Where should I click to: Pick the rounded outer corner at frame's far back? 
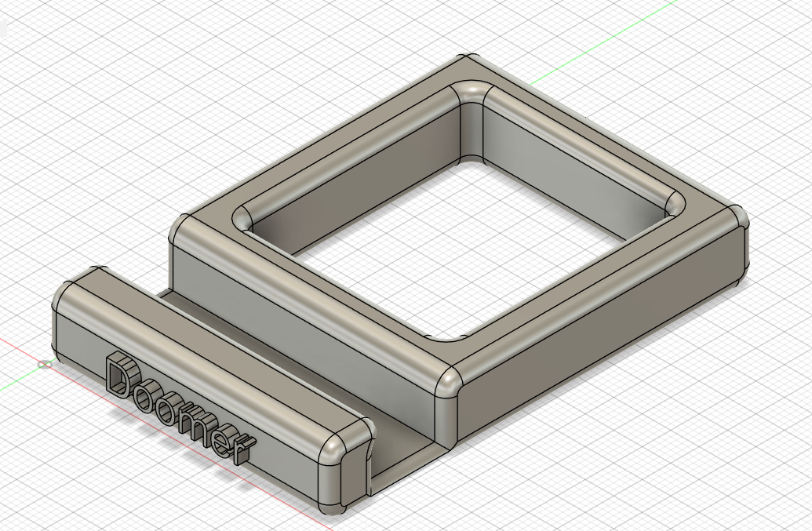[469, 61]
